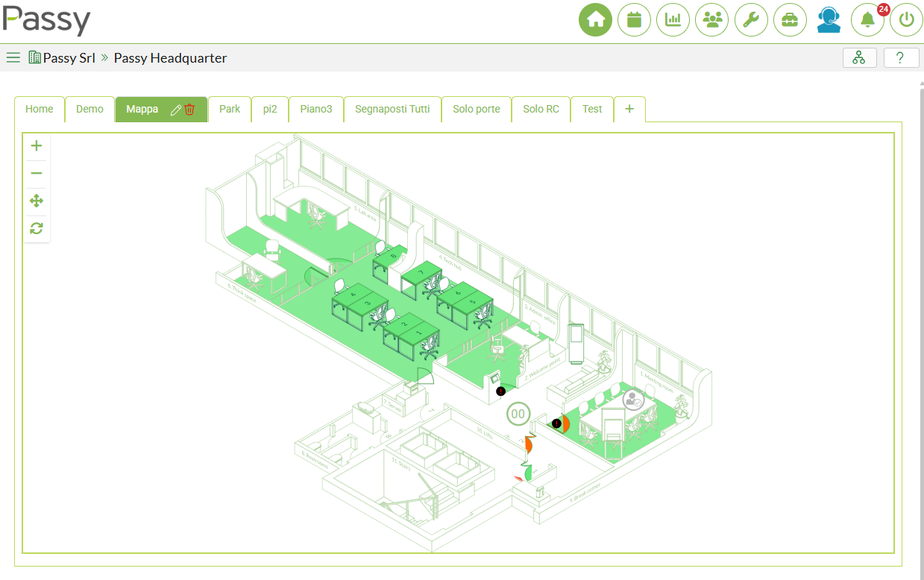This screenshot has width=924, height=580.
Task: Open the bar chart statistics icon
Action: click(x=673, y=20)
